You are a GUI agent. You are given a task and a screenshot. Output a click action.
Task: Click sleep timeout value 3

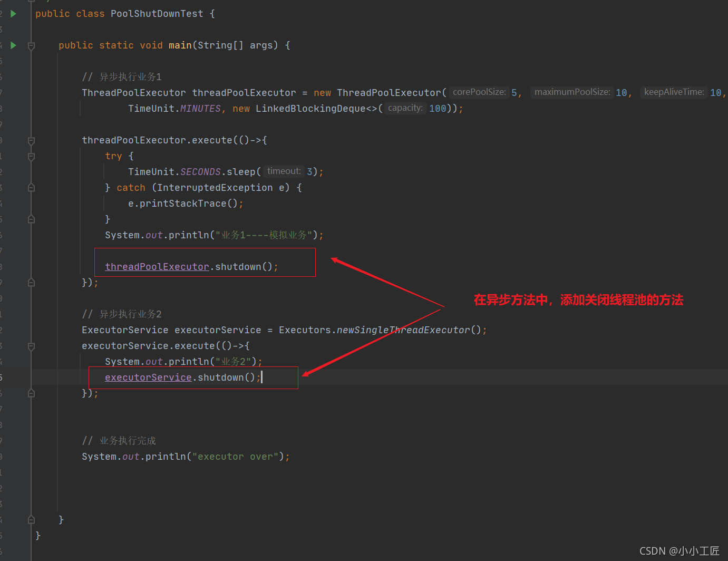coord(310,172)
